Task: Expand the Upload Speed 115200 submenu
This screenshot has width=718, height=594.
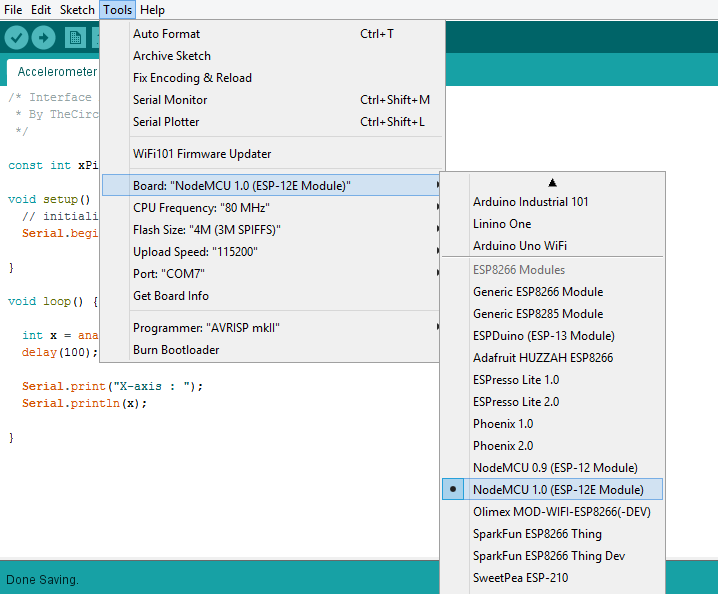Action: tap(271, 252)
